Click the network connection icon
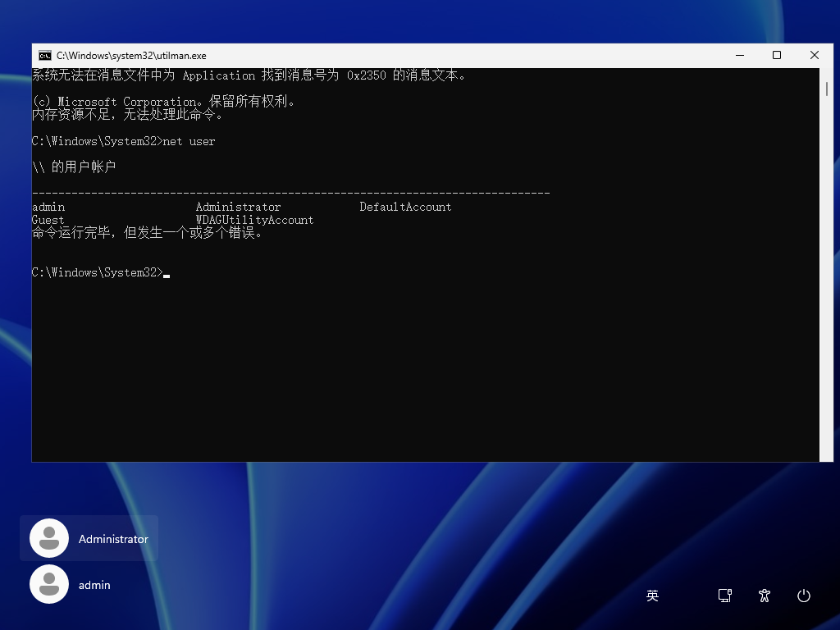Screen dimensions: 840x630 [725, 596]
